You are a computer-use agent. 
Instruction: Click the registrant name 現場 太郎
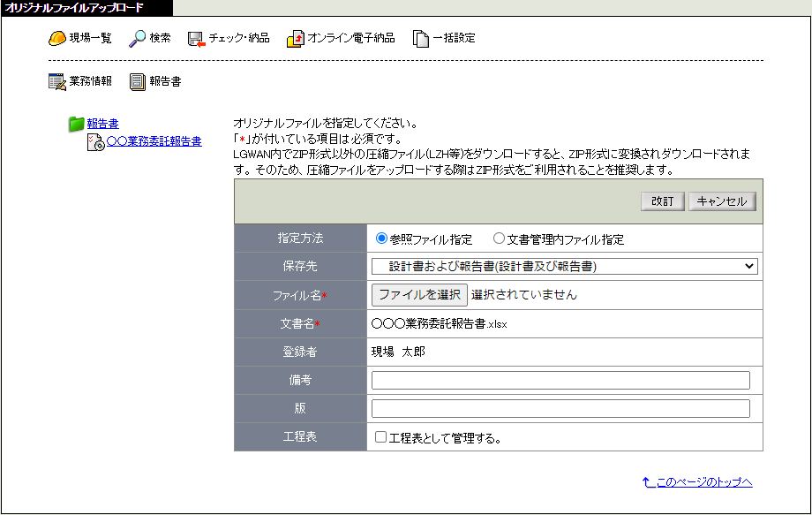coord(398,352)
